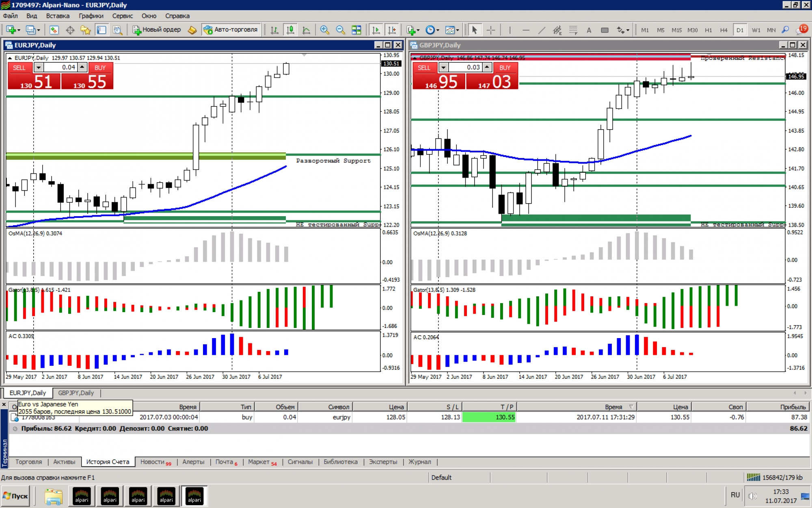Expand the new chart dropdown arrow
Screen dimensions: 812x508
click(x=19, y=30)
